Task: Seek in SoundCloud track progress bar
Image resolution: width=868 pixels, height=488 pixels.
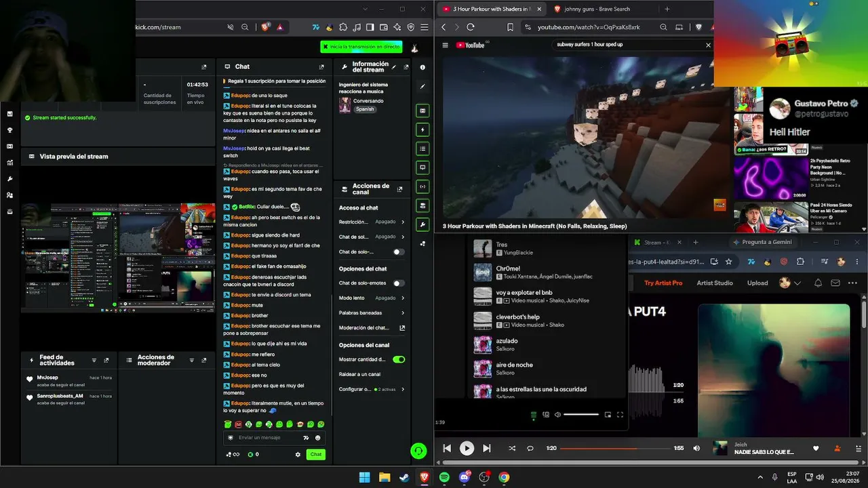Action: click(616, 448)
